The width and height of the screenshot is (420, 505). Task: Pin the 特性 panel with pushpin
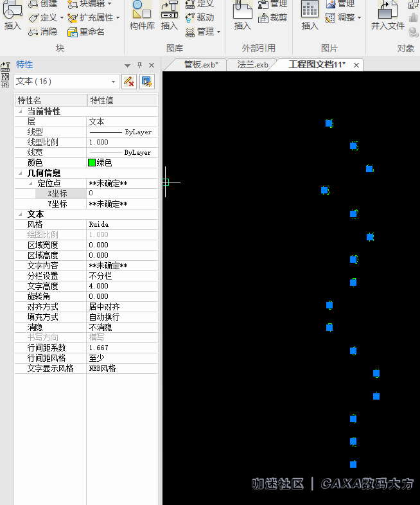click(x=140, y=66)
